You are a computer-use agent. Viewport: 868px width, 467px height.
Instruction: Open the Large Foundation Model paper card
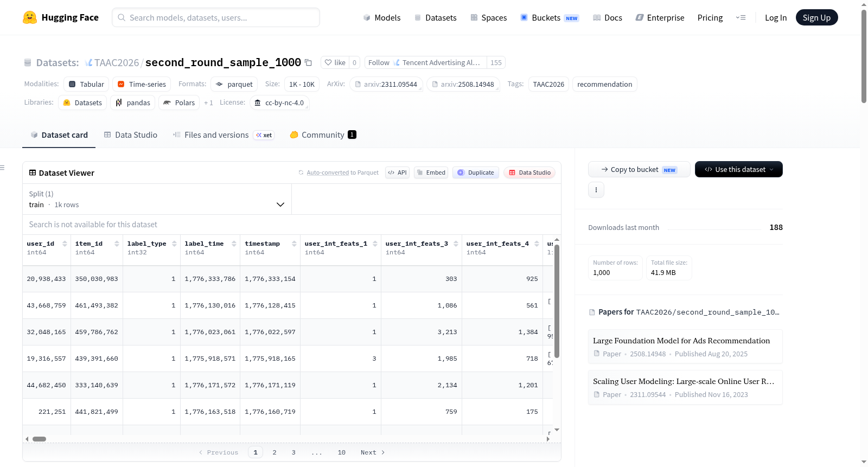tap(685, 347)
